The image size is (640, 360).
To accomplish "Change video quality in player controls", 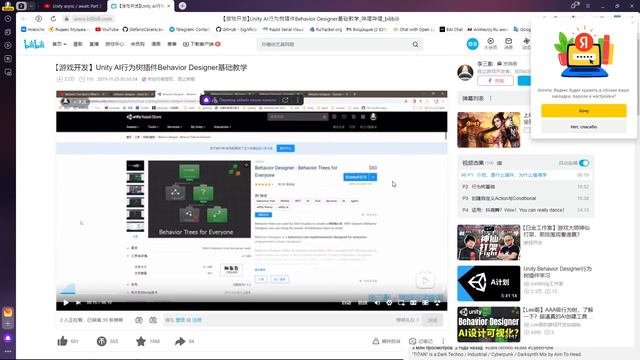I will 346,302.
